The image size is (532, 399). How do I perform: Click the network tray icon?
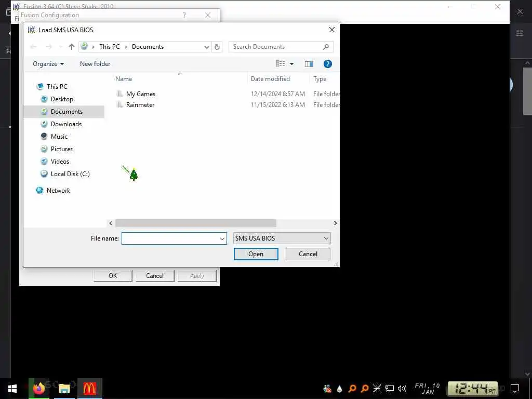(390, 389)
